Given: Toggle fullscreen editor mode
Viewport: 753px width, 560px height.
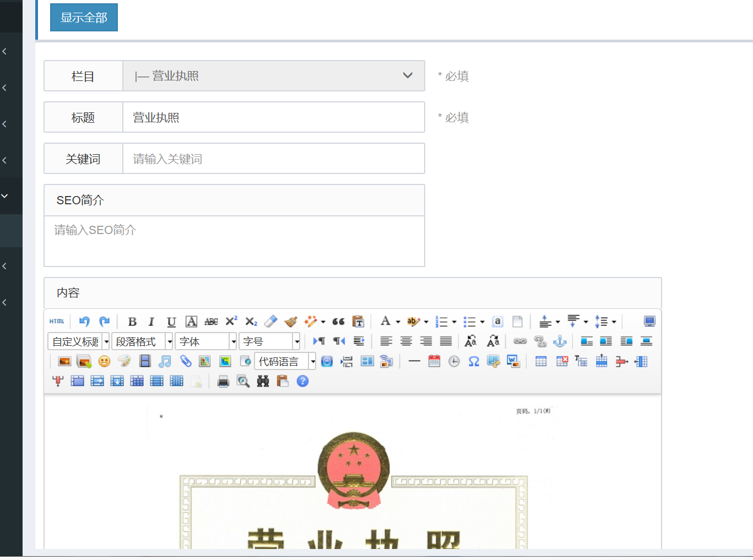Looking at the screenshot, I should click(x=649, y=322).
